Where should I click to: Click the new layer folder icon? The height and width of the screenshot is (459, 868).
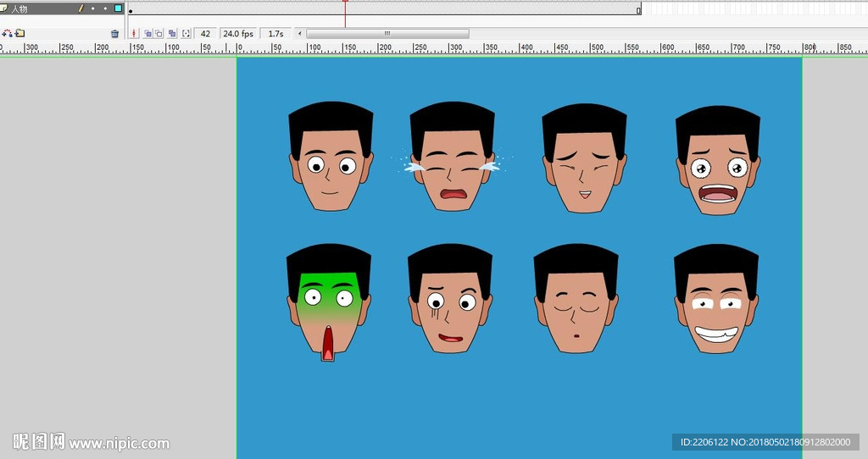tap(19, 34)
